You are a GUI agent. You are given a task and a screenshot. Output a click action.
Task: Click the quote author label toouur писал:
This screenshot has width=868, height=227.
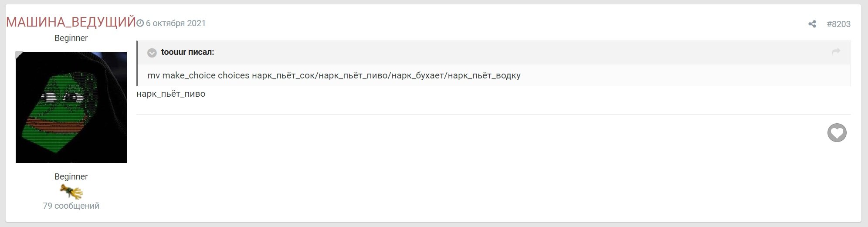click(187, 52)
